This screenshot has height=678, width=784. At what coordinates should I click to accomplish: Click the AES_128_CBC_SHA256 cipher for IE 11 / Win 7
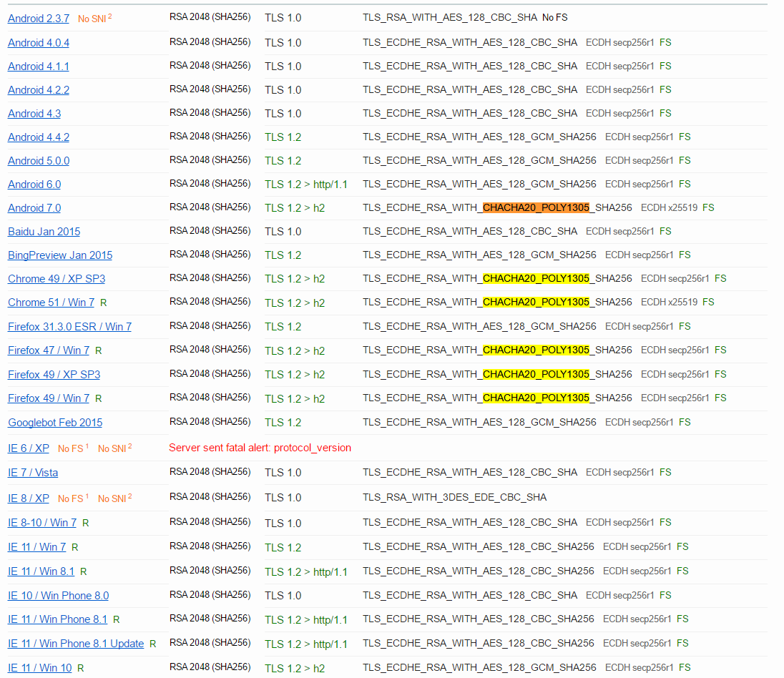tap(479, 546)
